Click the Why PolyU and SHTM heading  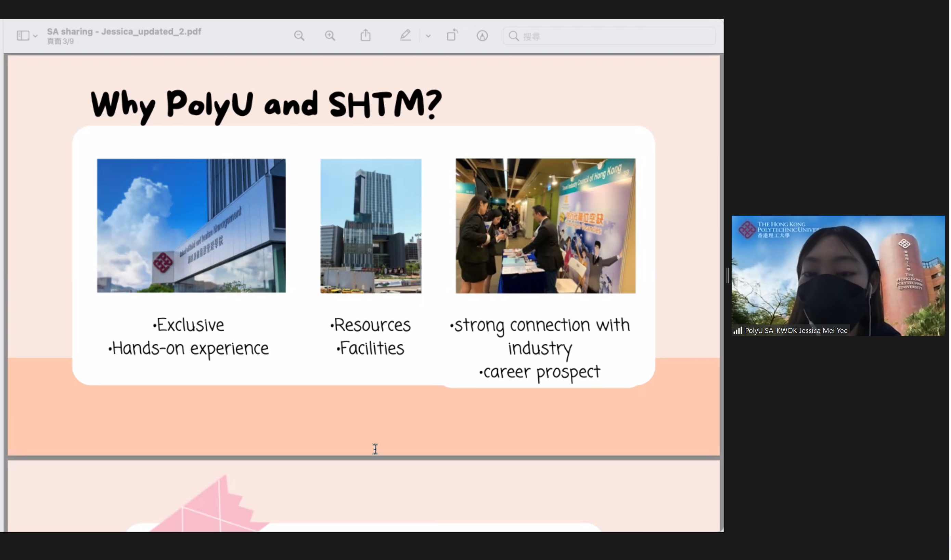click(266, 104)
